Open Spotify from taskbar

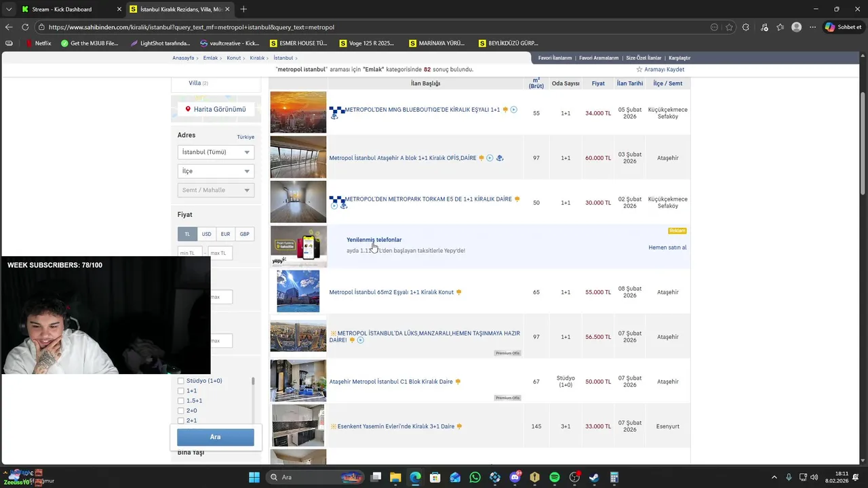tap(555, 477)
